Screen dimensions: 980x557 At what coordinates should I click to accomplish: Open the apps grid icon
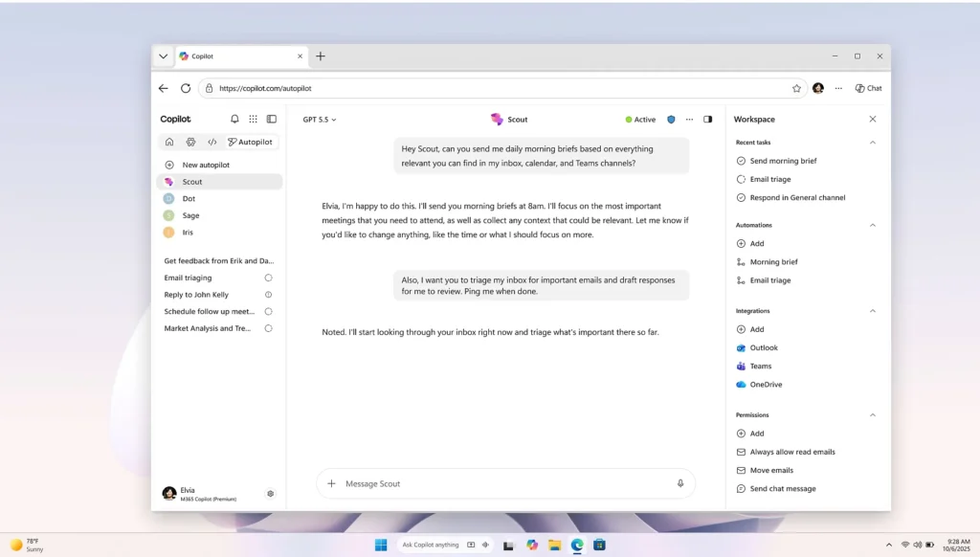(x=253, y=119)
